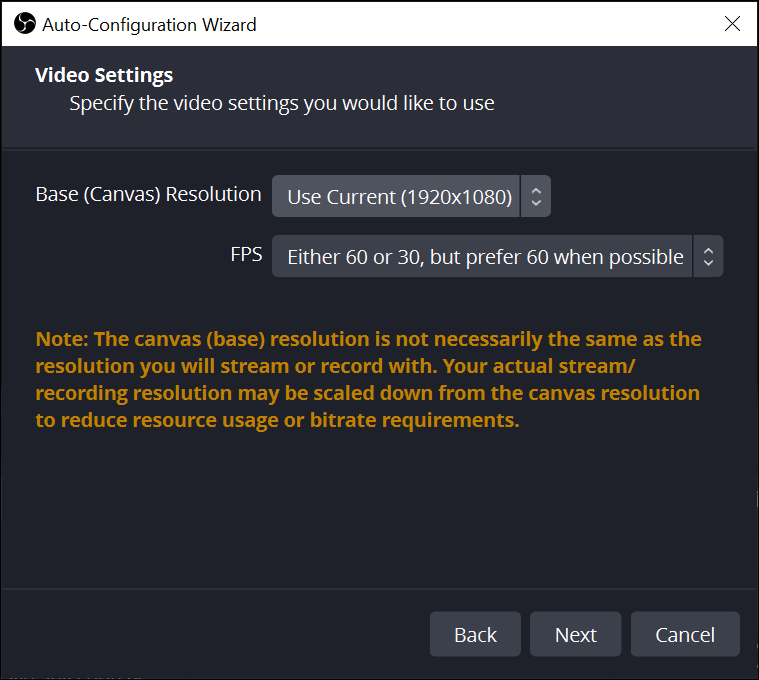The height and width of the screenshot is (680, 759).
Task: Open the FPS dropdown selector
Action: tap(498, 256)
